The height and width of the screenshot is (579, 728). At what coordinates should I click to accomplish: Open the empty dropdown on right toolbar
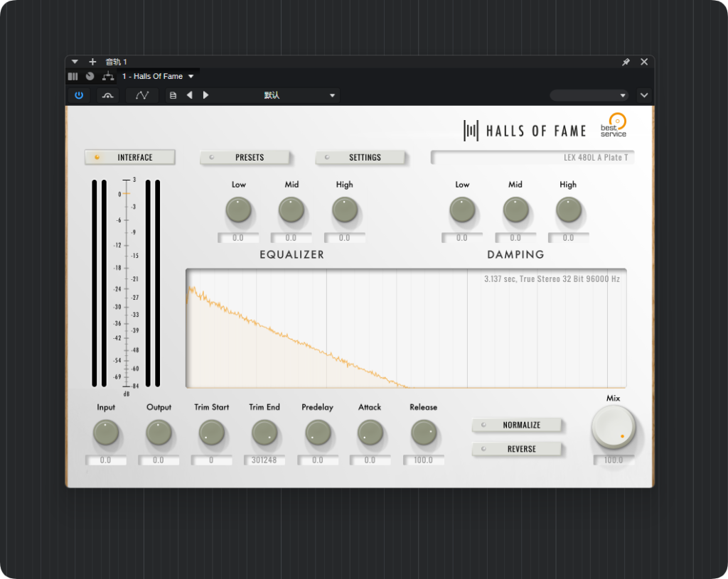(x=589, y=95)
